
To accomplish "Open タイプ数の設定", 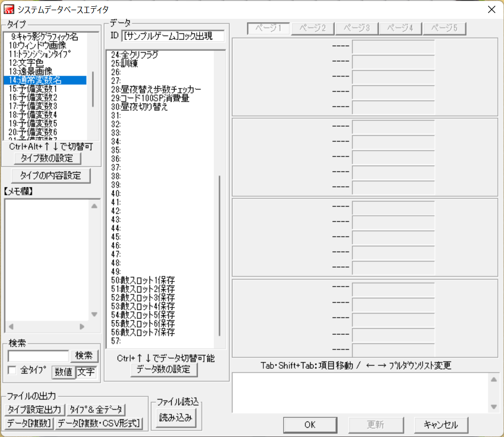I will click(47, 159).
